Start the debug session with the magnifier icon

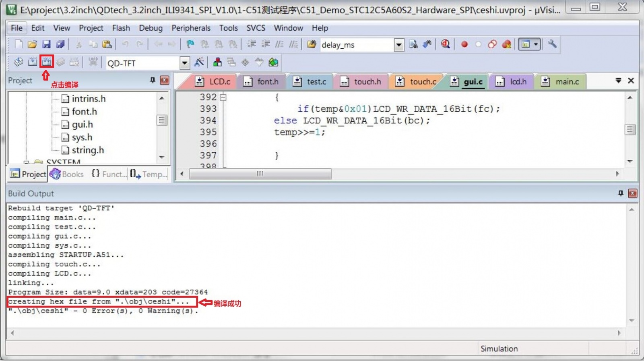[445, 44]
